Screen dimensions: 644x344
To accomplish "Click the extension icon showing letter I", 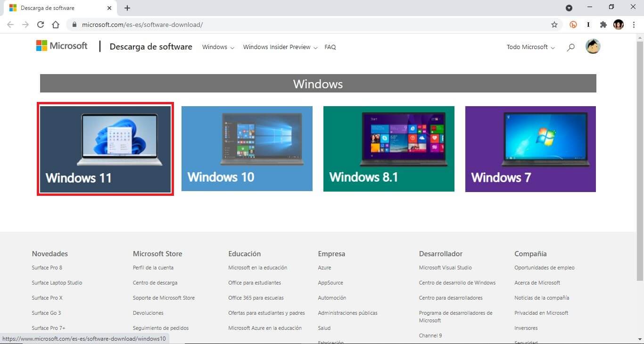I will click(588, 25).
